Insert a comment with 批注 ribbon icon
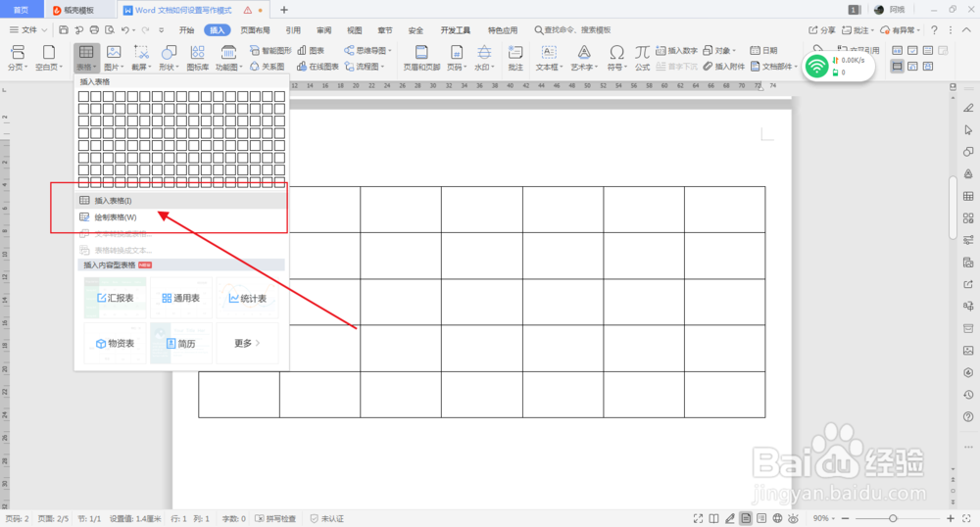The height and width of the screenshot is (527, 980). coord(515,58)
